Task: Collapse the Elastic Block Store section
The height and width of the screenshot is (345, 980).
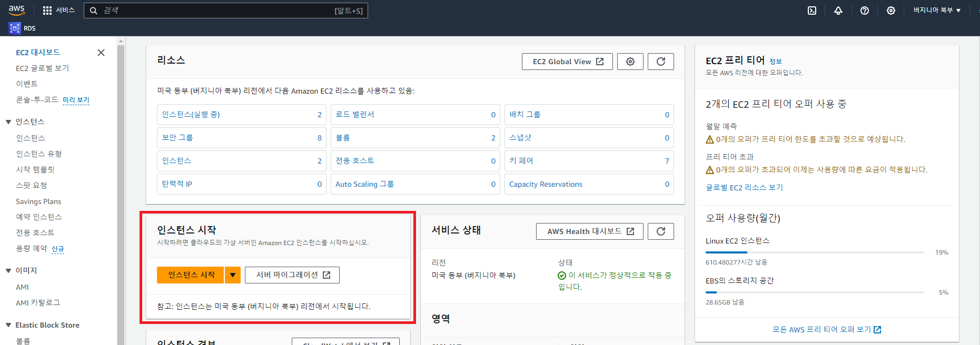Action: pos(8,326)
